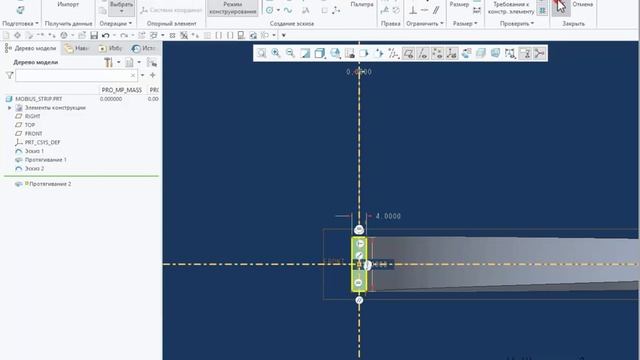Toggle Construction Mode button
Image resolution: width=640 pixels, height=360 pixels.
(x=233, y=8)
